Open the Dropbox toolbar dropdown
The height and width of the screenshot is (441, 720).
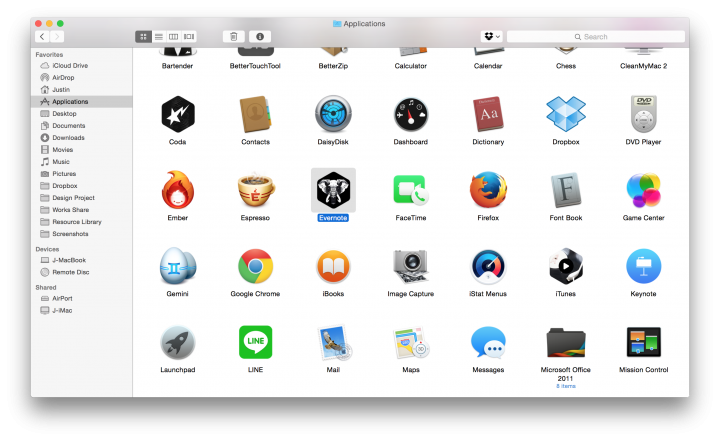tap(492, 36)
